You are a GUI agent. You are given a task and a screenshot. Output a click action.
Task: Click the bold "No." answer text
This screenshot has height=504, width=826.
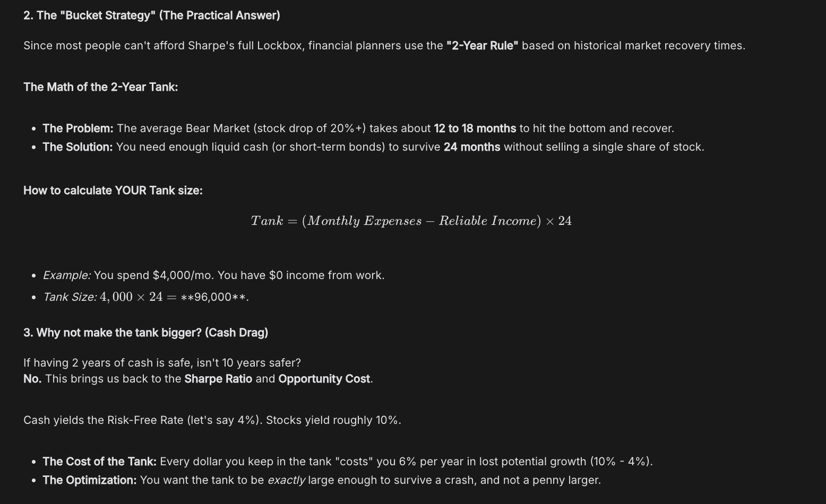(x=32, y=379)
